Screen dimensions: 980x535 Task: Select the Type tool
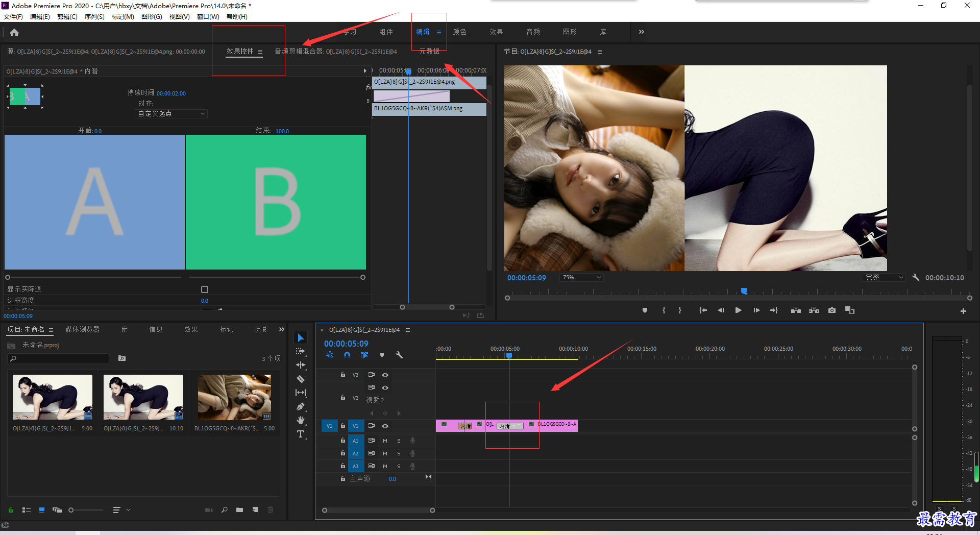[301, 434]
